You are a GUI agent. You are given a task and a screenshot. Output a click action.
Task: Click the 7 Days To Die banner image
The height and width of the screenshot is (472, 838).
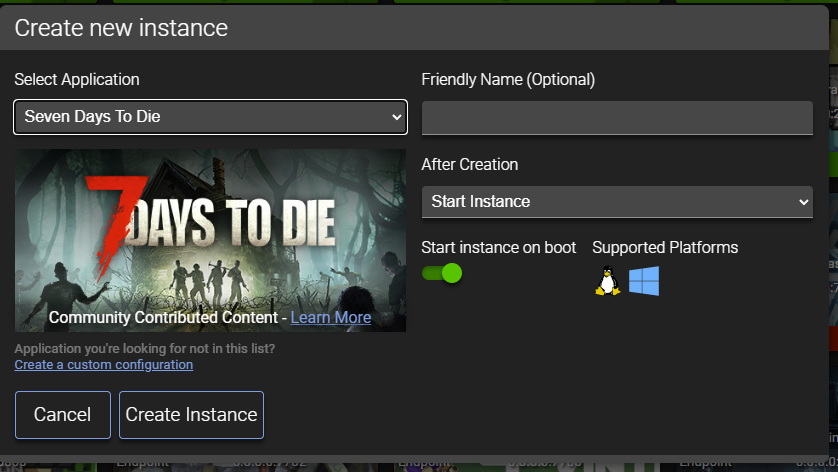(x=211, y=240)
